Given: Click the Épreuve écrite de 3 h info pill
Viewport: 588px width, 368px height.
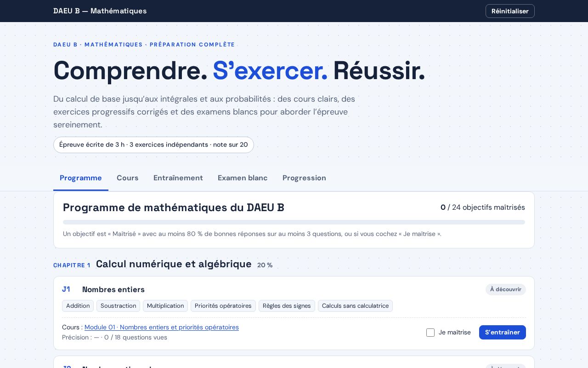Looking at the screenshot, I should 153,145.
